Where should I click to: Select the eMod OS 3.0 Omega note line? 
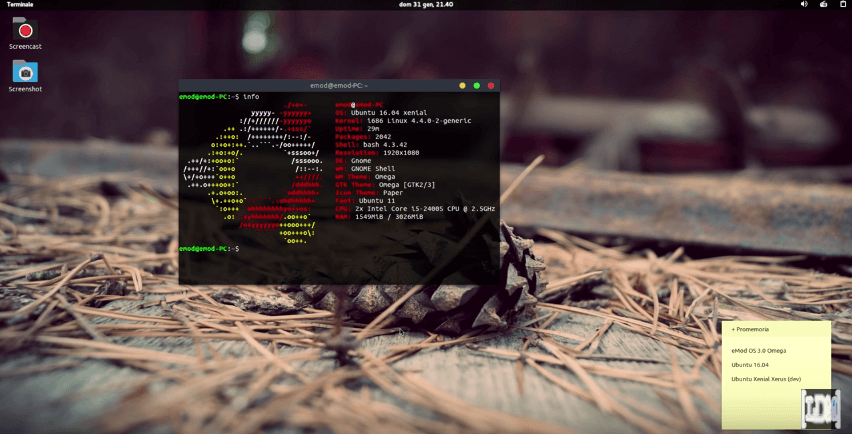click(x=759, y=351)
